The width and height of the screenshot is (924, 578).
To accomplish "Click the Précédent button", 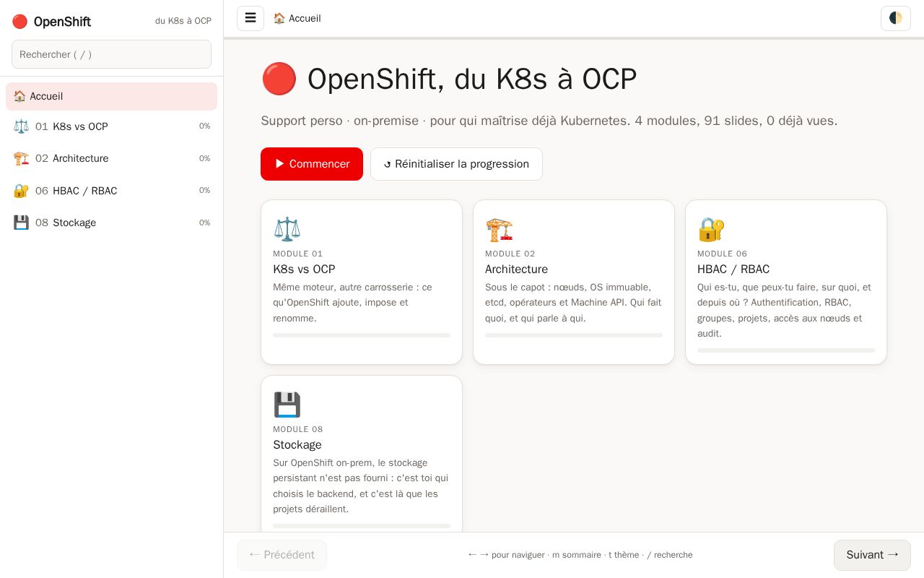I will (x=282, y=555).
